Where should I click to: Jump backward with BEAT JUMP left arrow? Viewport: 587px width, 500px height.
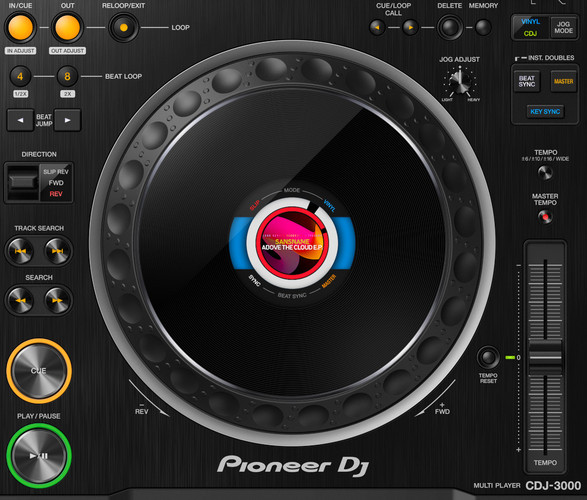20,120
